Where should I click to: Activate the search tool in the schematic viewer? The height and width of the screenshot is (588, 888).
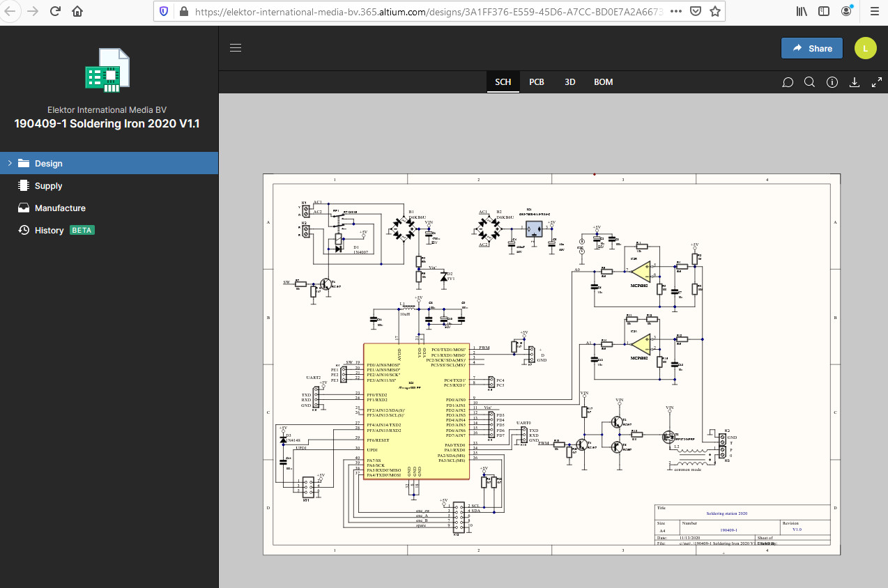[809, 82]
